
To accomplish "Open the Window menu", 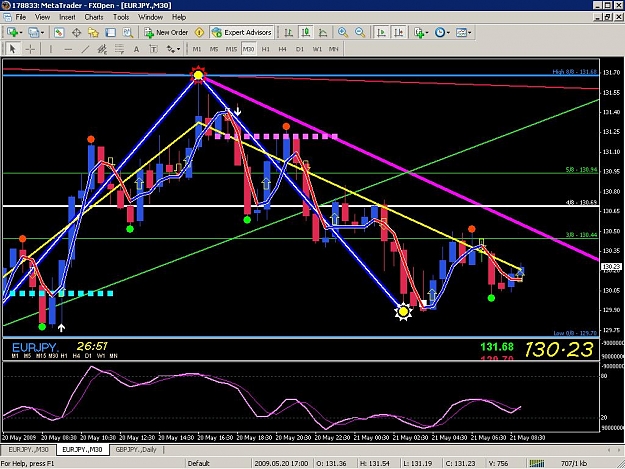I will (150, 17).
